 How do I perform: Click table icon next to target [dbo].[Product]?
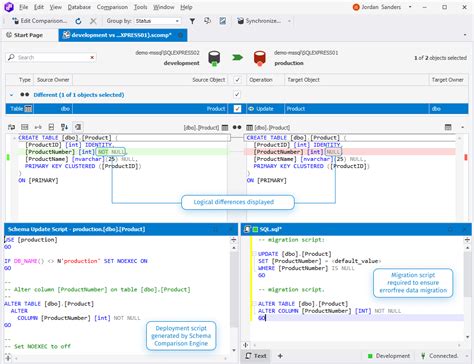click(x=249, y=127)
